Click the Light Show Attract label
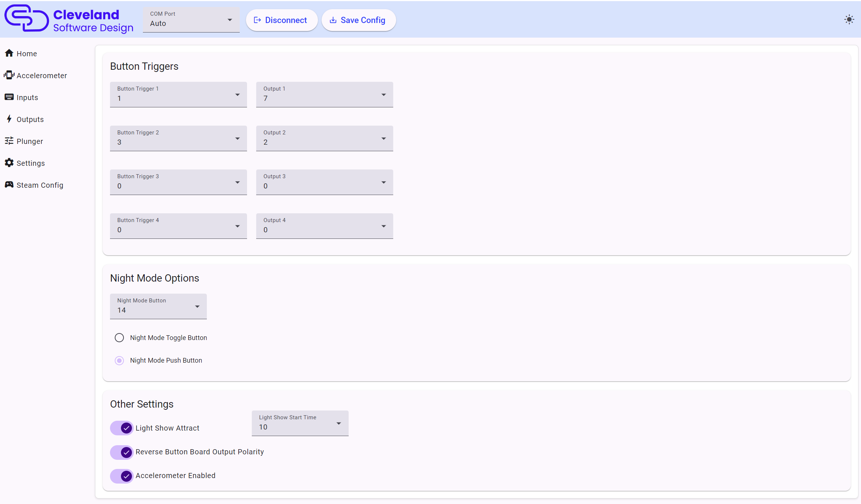The image size is (861, 504). [167, 428]
